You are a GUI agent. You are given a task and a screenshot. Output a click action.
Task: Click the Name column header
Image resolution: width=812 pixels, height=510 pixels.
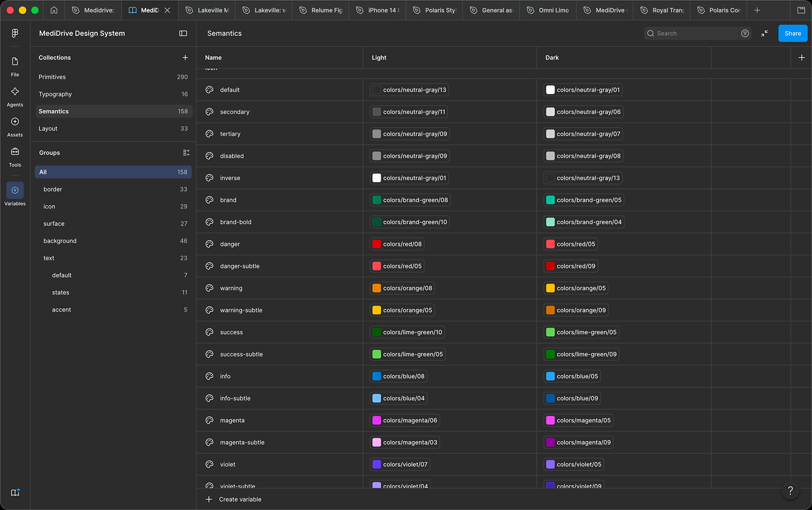pyautogui.click(x=213, y=58)
